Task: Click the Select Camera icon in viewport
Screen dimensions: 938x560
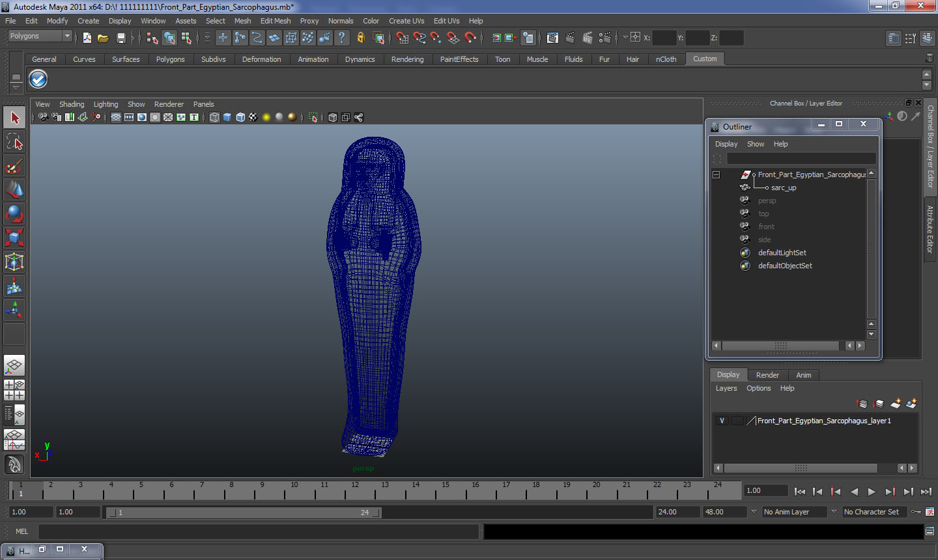Action: (x=43, y=117)
